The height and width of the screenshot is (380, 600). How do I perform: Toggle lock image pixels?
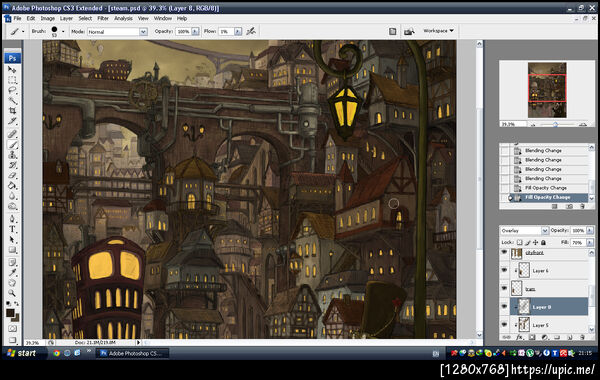(527, 242)
